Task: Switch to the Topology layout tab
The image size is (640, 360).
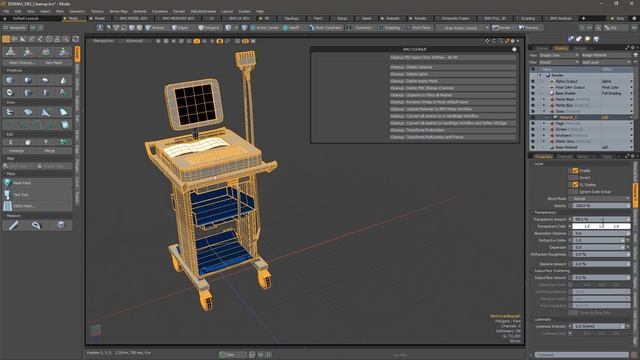Action: pyautogui.click(x=291, y=18)
